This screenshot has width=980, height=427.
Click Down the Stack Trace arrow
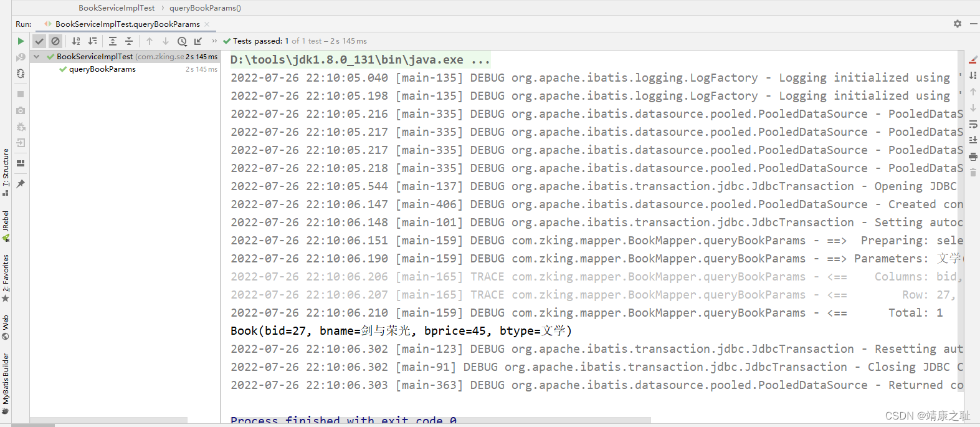click(x=973, y=108)
